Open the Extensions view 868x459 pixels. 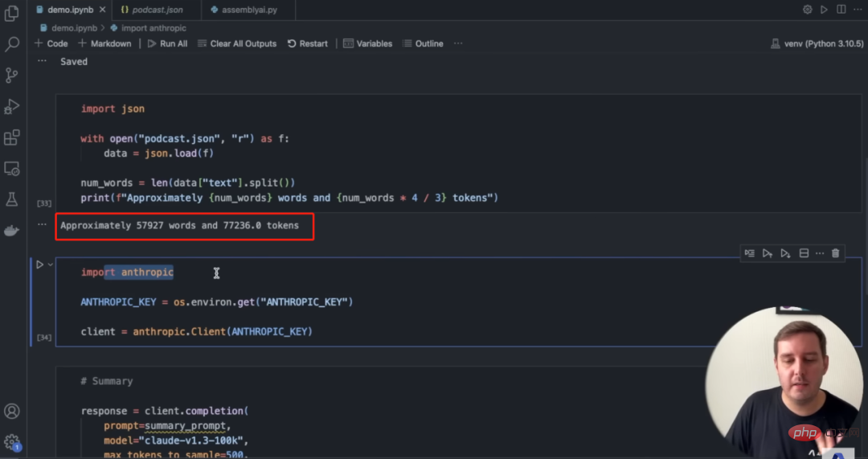(11, 137)
